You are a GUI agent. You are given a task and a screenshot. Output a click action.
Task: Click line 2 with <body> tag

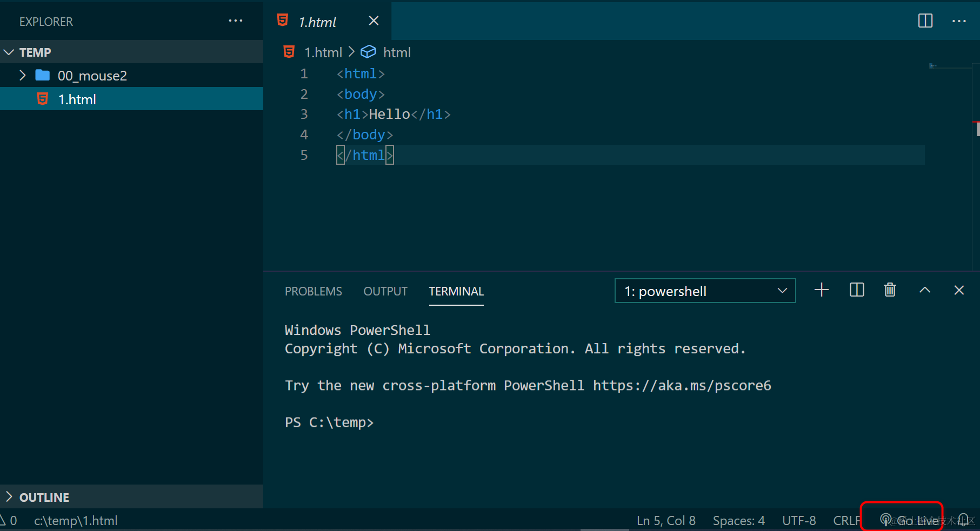(361, 94)
